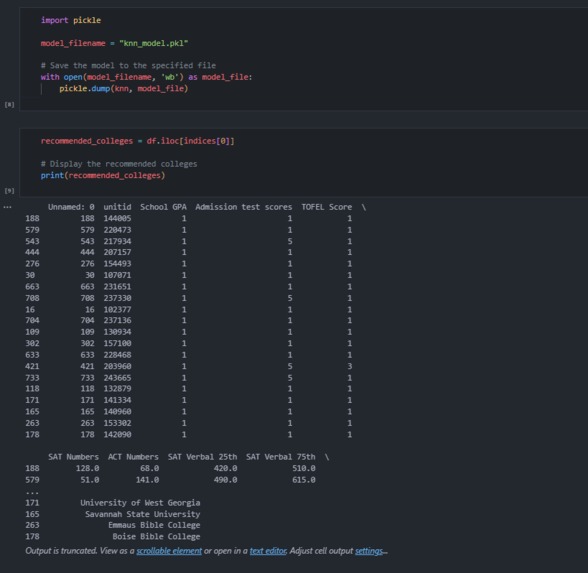Click SAT Verbal 75th value 615.0
Screen dimensions: 588x573
(x=304, y=480)
